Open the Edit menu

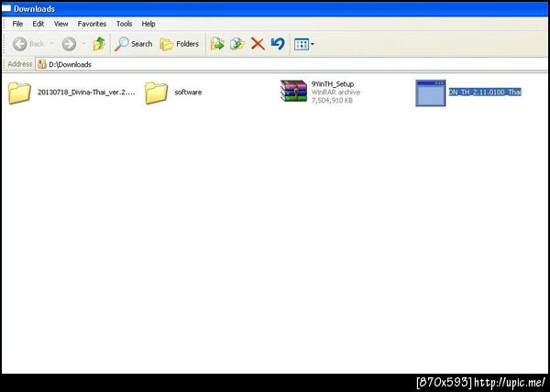point(38,24)
